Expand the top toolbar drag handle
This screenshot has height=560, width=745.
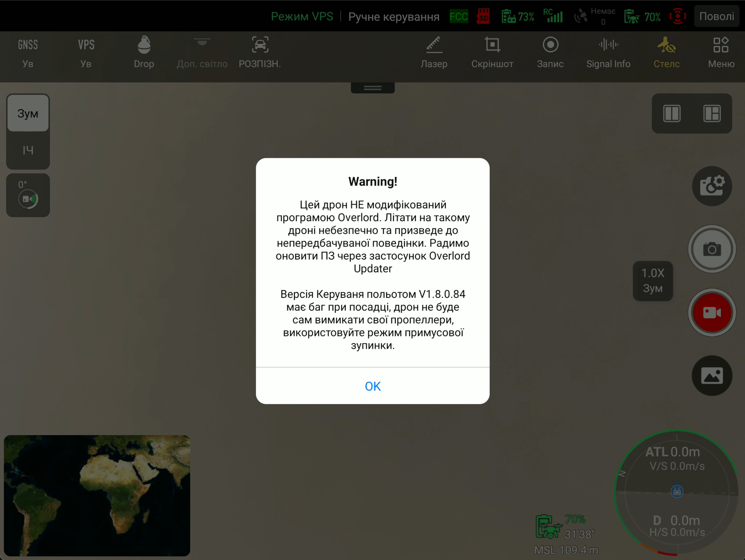click(372, 88)
